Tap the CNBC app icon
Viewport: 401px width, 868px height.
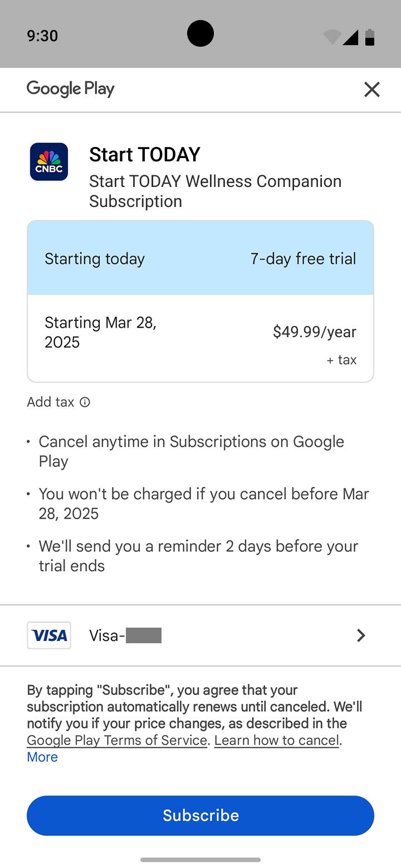pos(49,162)
